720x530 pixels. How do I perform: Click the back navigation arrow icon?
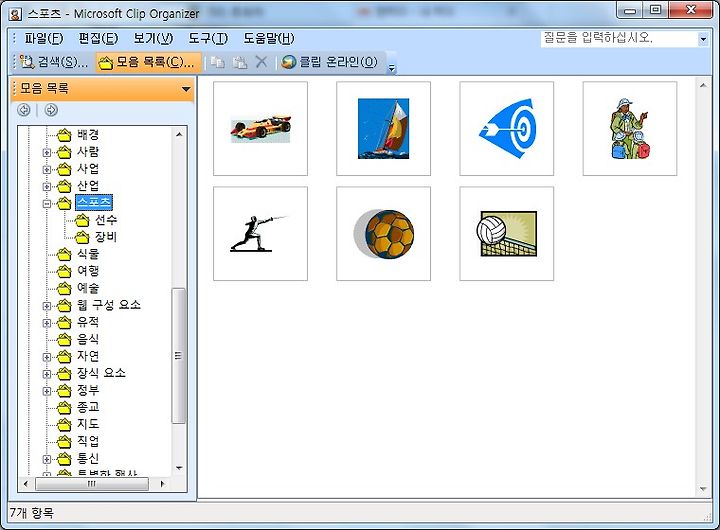(24, 110)
